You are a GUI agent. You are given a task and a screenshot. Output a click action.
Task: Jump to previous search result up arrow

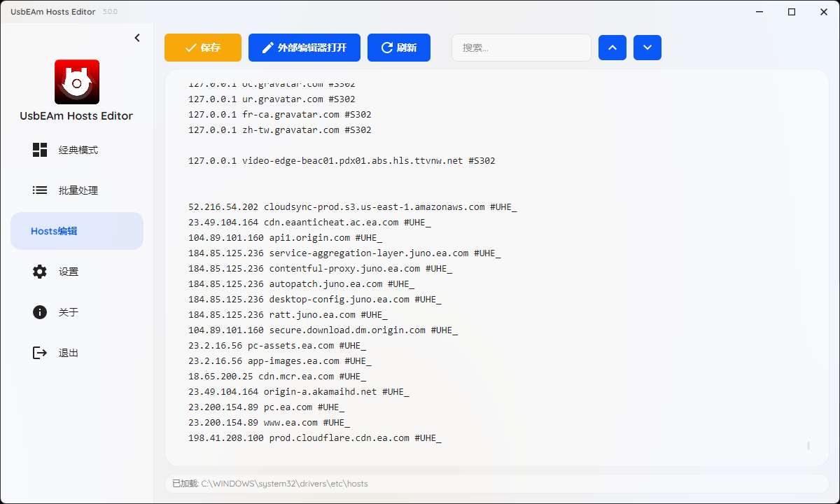point(612,48)
